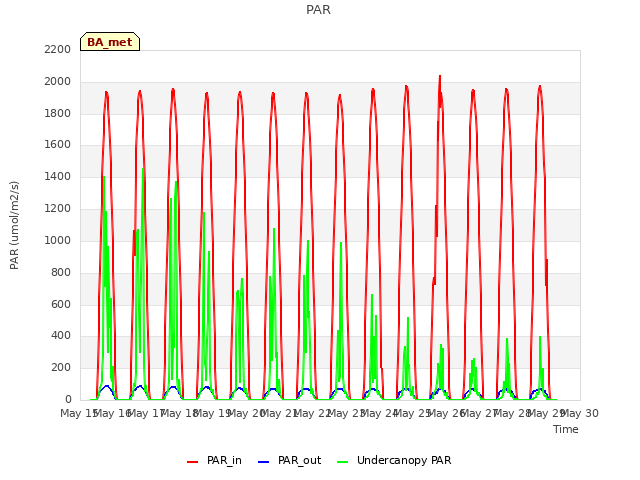
Task: Click the green Undercanopy PAR legend swatch
Action: pos(343,462)
